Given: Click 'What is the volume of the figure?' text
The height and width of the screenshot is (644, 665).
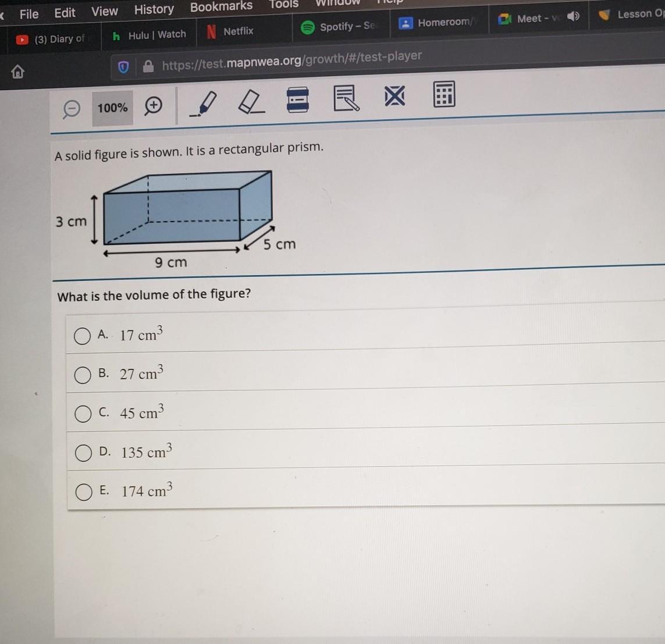Looking at the screenshot, I should pos(154,294).
